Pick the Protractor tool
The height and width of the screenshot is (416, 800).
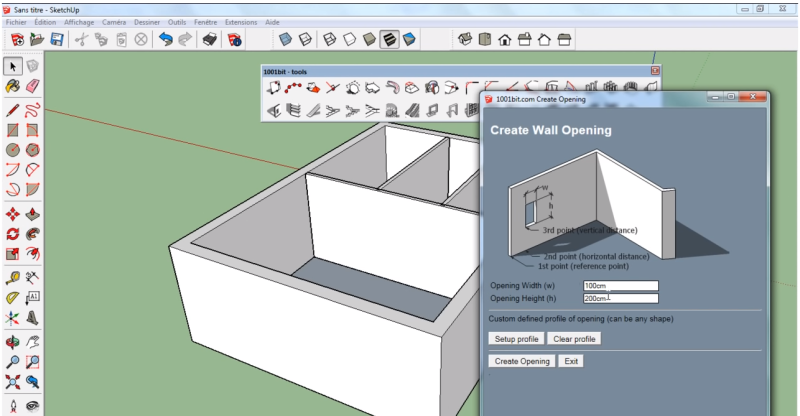coord(13,298)
